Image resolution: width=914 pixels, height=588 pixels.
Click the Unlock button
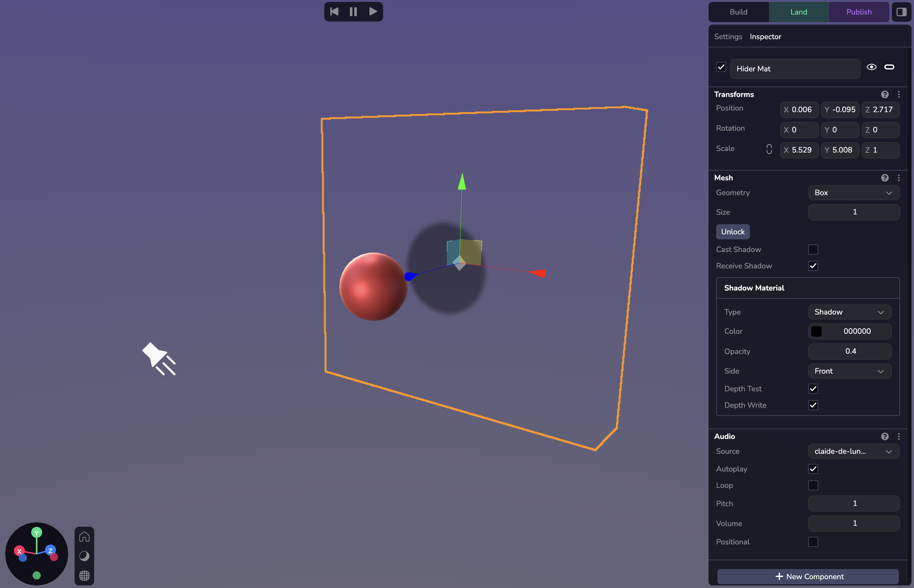pos(733,232)
